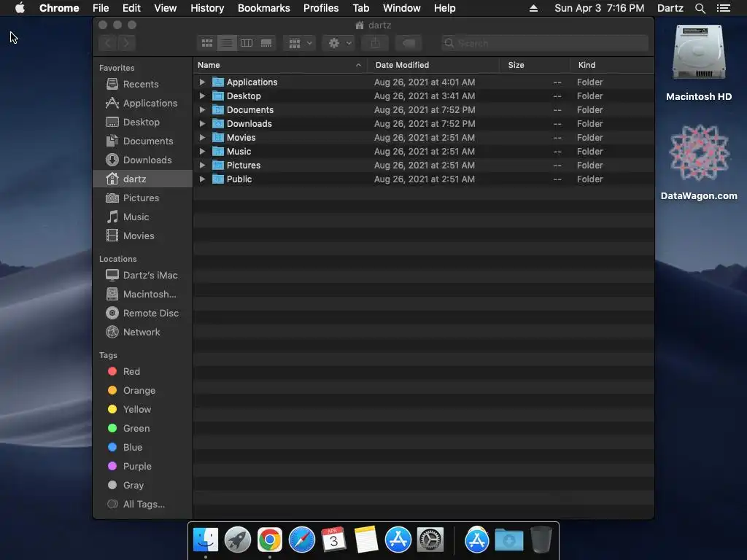Switch Finder to icon view
The image size is (747, 560).
pyautogui.click(x=206, y=43)
